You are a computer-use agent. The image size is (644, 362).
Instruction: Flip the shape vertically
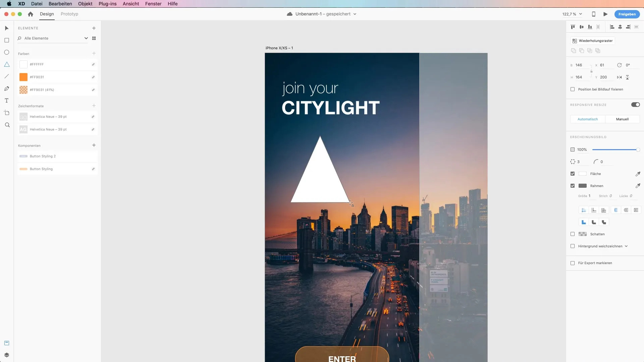coord(627,77)
